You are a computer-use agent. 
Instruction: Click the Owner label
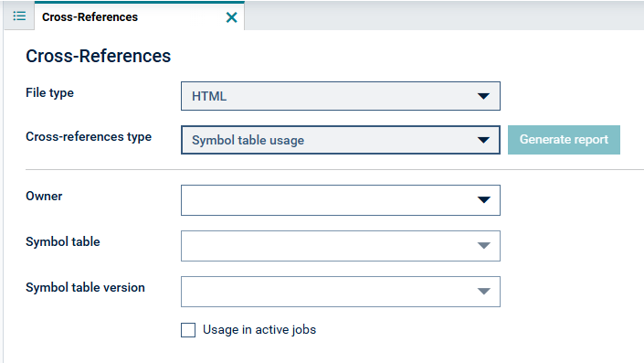44,196
